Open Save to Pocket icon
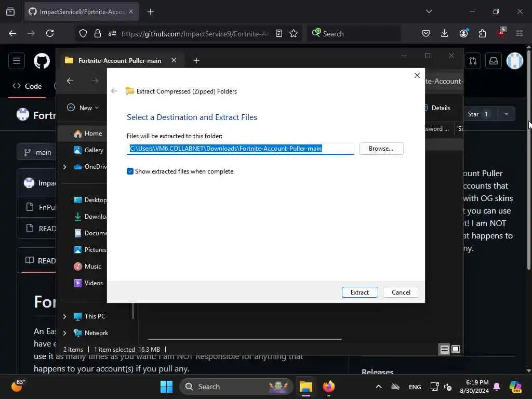The width and height of the screenshot is (532, 399). [x=426, y=33]
